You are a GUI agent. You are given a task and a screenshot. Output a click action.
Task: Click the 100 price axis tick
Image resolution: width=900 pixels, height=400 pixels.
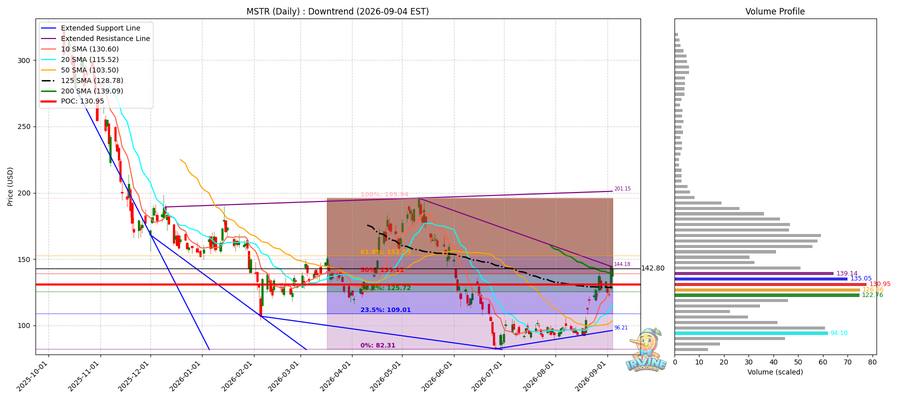coord(24,326)
